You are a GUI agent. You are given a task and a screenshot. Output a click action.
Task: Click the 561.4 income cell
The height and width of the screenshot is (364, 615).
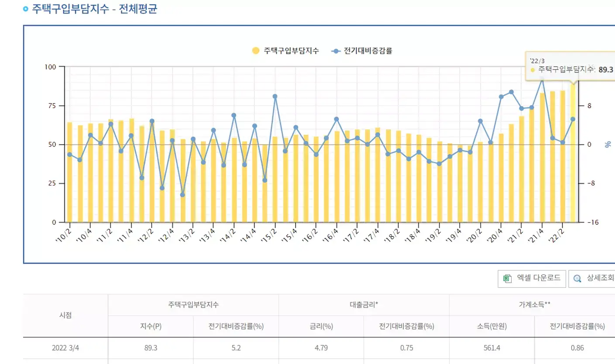(492, 348)
